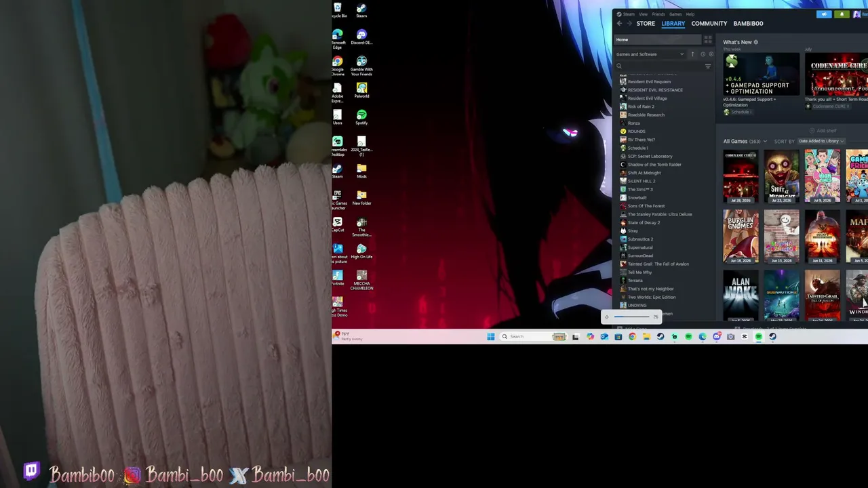868x488 pixels.
Task: Open the Mods folder on desktop
Action: point(361,171)
